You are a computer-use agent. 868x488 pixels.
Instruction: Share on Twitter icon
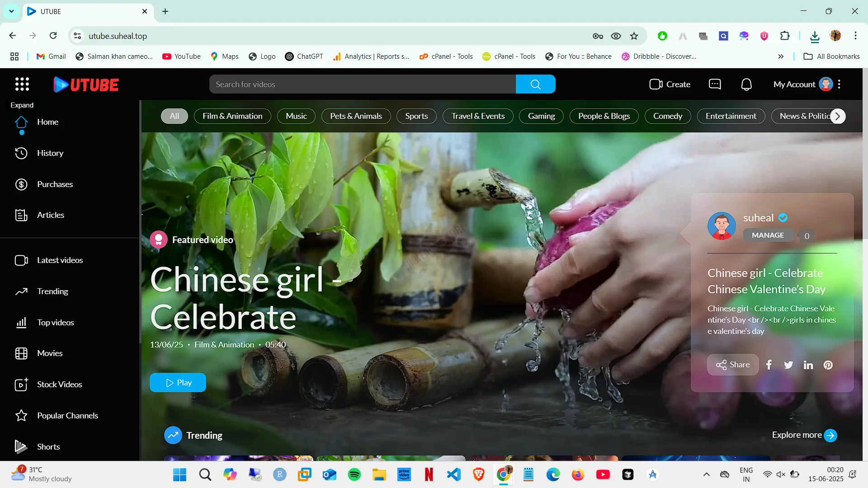click(x=788, y=365)
